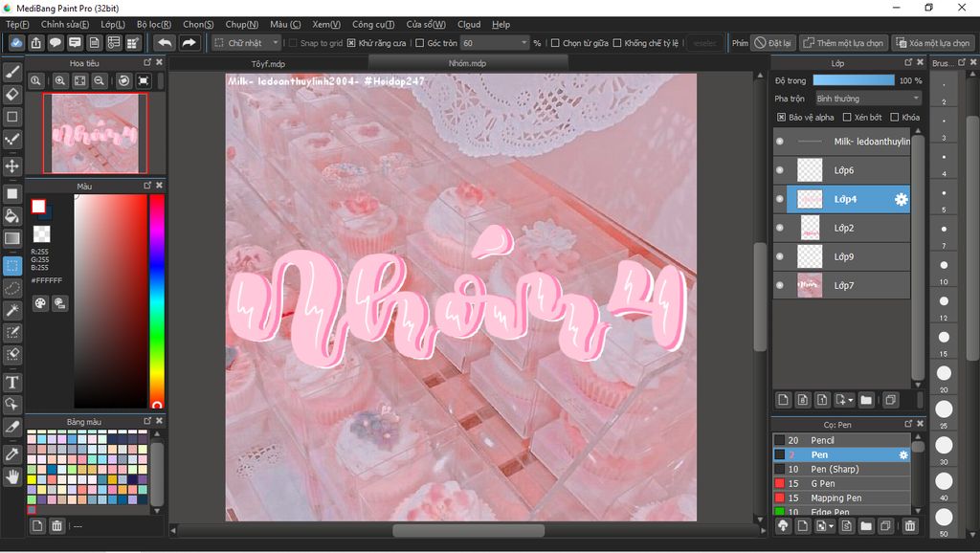Delete the palette swatch with trash icon

click(56, 526)
